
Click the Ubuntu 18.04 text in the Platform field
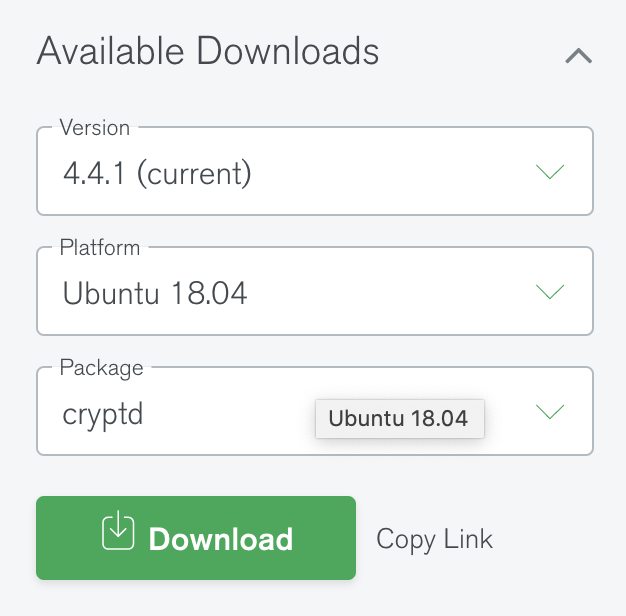click(155, 293)
